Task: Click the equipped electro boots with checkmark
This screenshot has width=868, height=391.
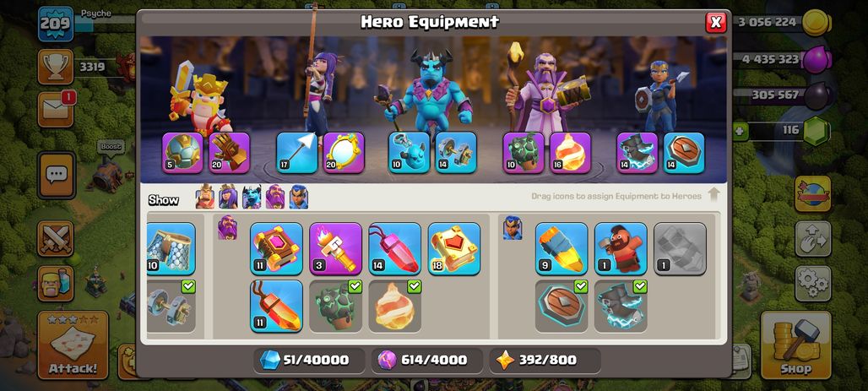Action: (621, 307)
